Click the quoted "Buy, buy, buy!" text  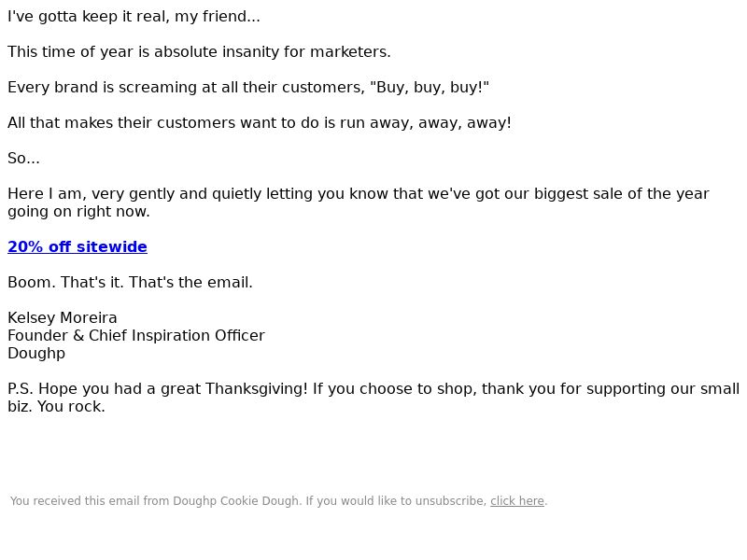click(430, 87)
